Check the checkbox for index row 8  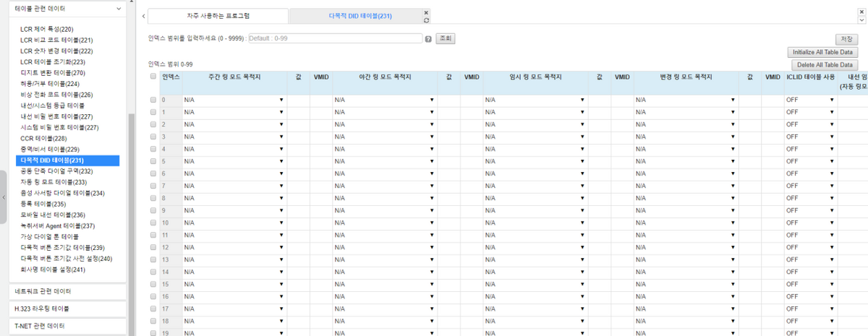[153, 198]
